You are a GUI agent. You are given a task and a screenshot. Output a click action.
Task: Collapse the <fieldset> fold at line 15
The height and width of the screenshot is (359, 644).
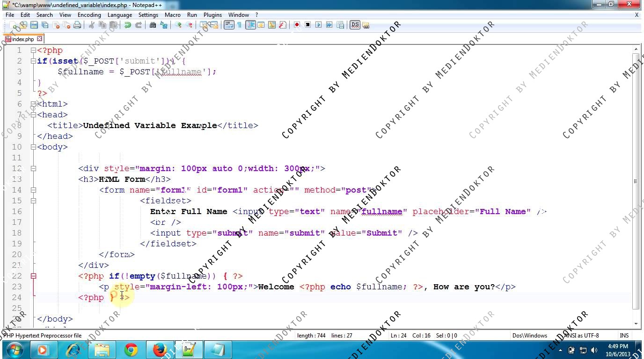pyautogui.click(x=33, y=201)
